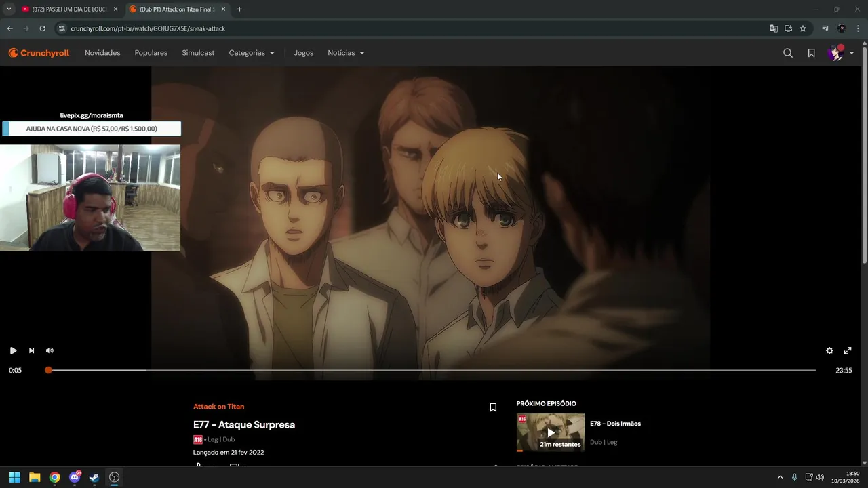Click the 23:55 duration text

844,370
